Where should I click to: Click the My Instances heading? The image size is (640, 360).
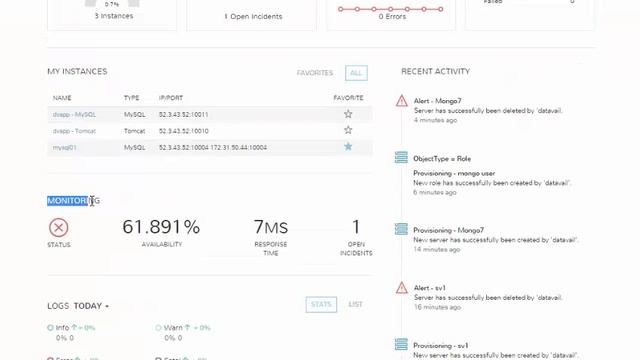[77, 71]
